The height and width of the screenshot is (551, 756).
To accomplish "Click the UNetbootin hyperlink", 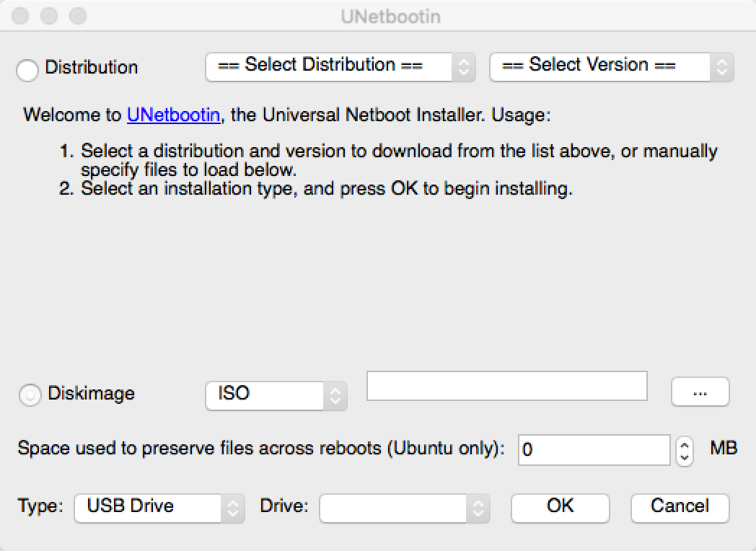I will click(174, 115).
